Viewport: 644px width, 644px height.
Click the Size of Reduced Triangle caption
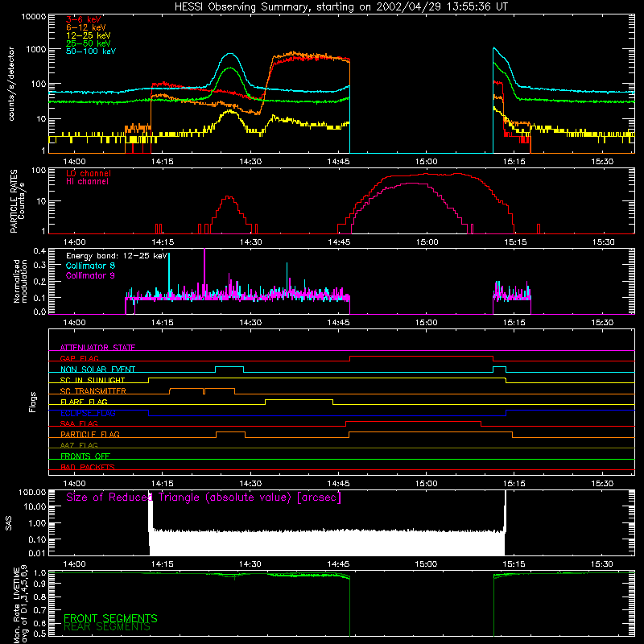(204, 497)
